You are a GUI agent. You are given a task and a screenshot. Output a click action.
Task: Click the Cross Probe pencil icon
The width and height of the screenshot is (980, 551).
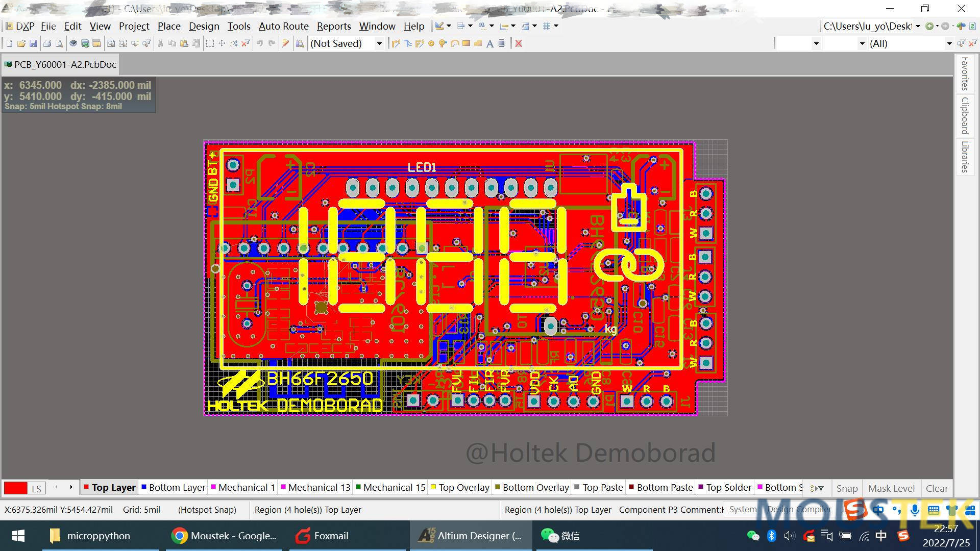pyautogui.click(x=285, y=43)
